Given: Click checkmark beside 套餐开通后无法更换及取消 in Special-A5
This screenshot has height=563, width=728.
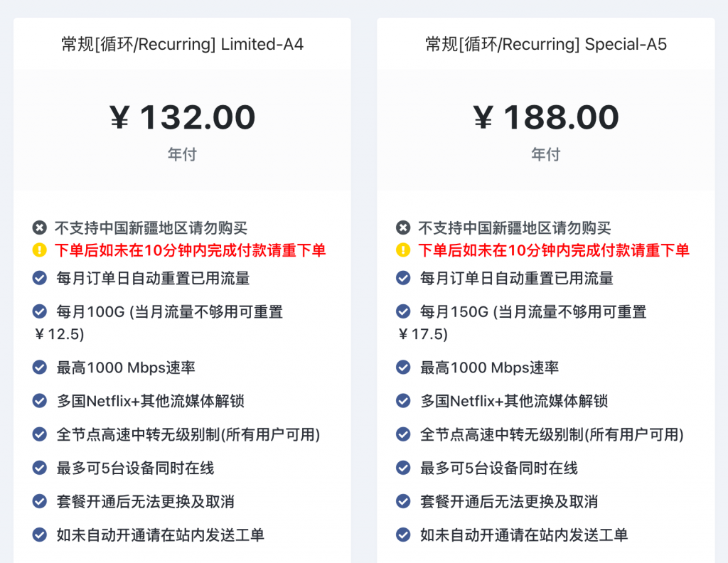Looking at the screenshot, I should coord(403,501).
